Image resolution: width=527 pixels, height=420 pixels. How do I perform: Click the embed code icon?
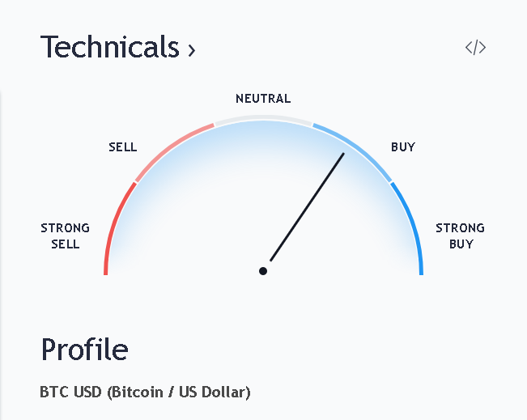coord(475,48)
